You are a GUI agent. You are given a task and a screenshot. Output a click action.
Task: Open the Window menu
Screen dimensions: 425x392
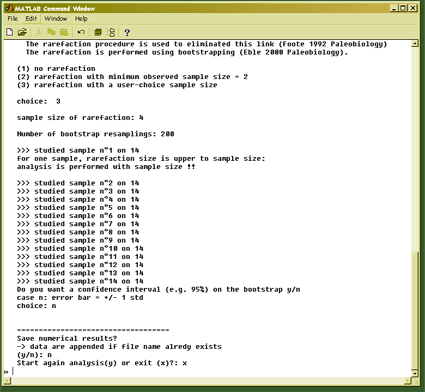[x=56, y=19]
